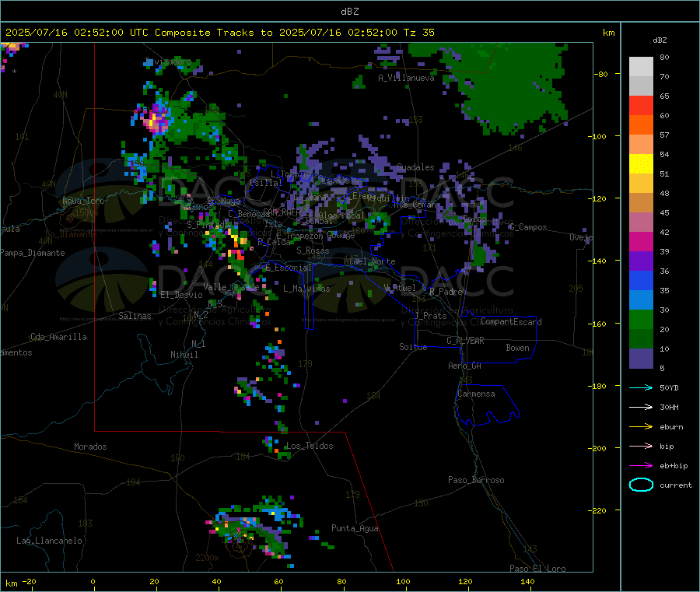The image size is (700, 592).
Task: Click the Guadales location label
Action: (x=415, y=167)
